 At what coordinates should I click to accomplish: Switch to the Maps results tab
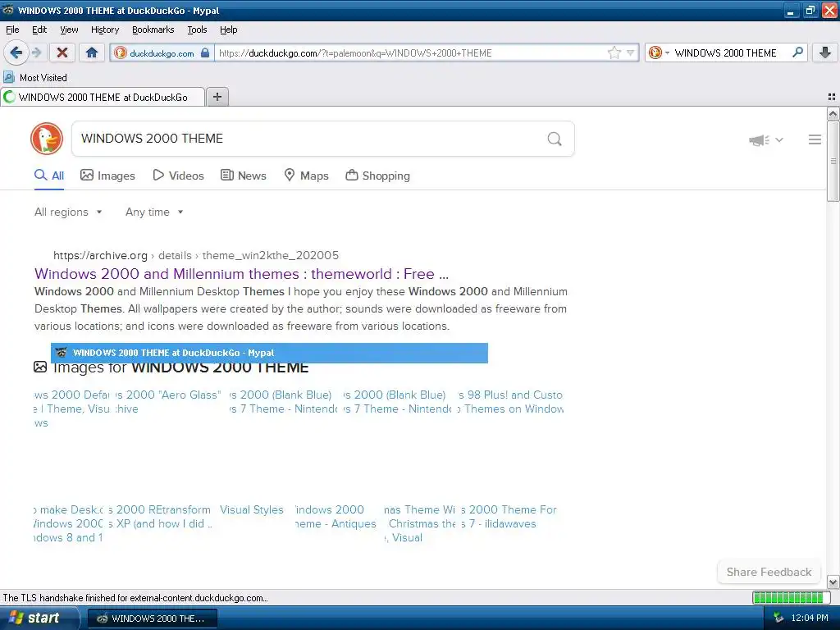tap(307, 176)
